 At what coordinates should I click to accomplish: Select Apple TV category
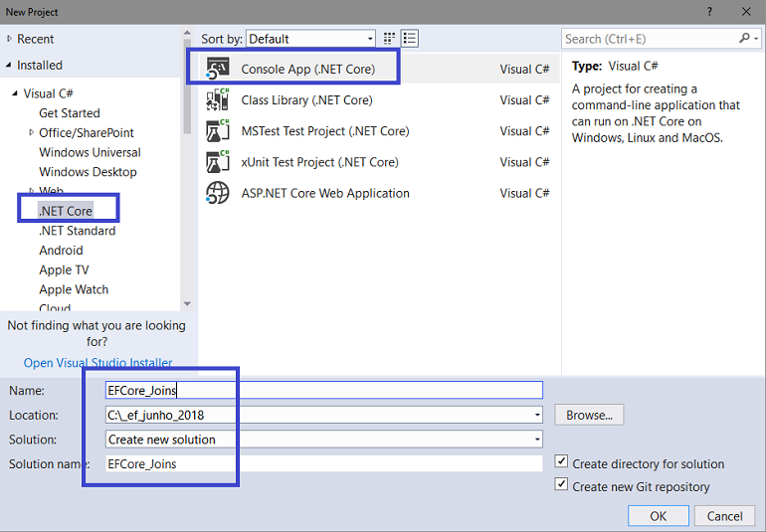tap(64, 269)
